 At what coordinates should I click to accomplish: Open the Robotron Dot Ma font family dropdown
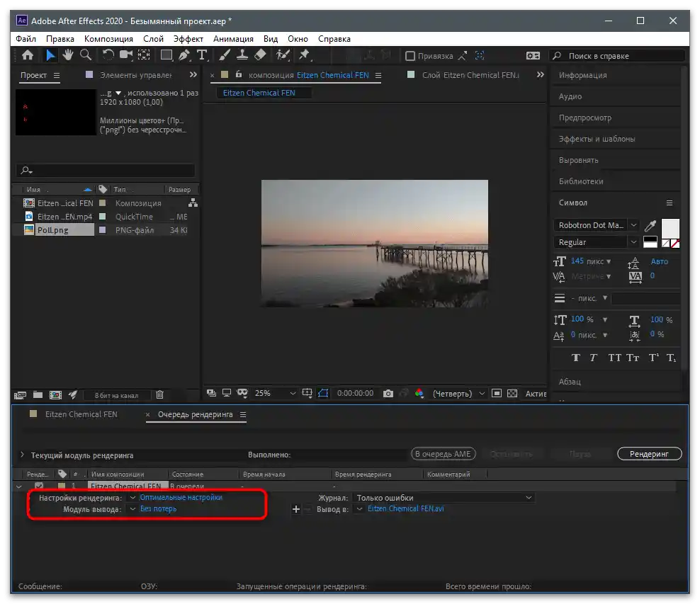pos(633,225)
